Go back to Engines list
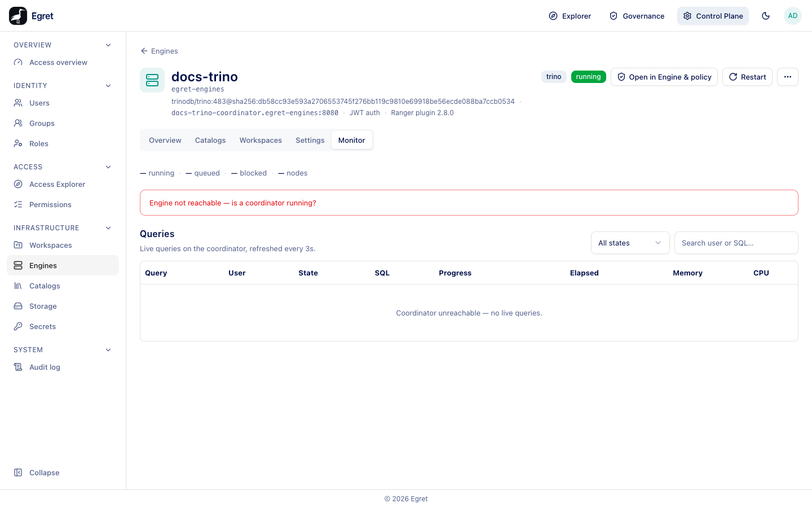The image size is (812, 508). [x=159, y=51]
